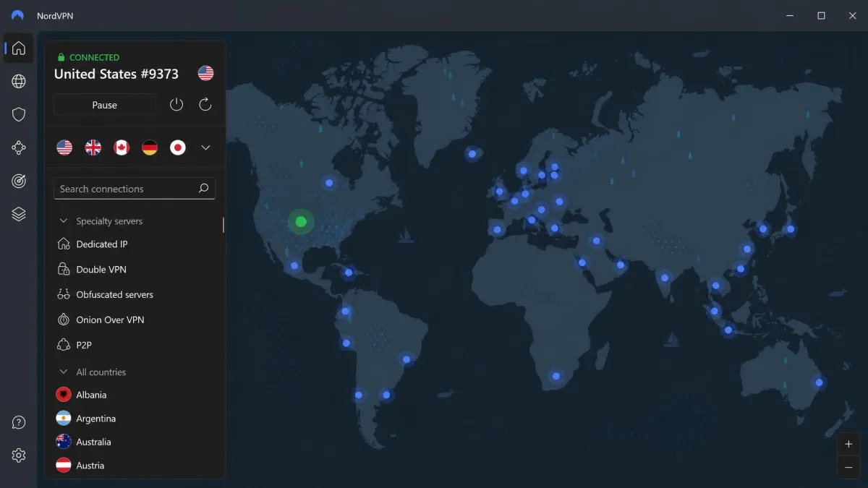This screenshot has width=868, height=488.
Task: Click the NordVPN logo in title bar
Action: (18, 15)
